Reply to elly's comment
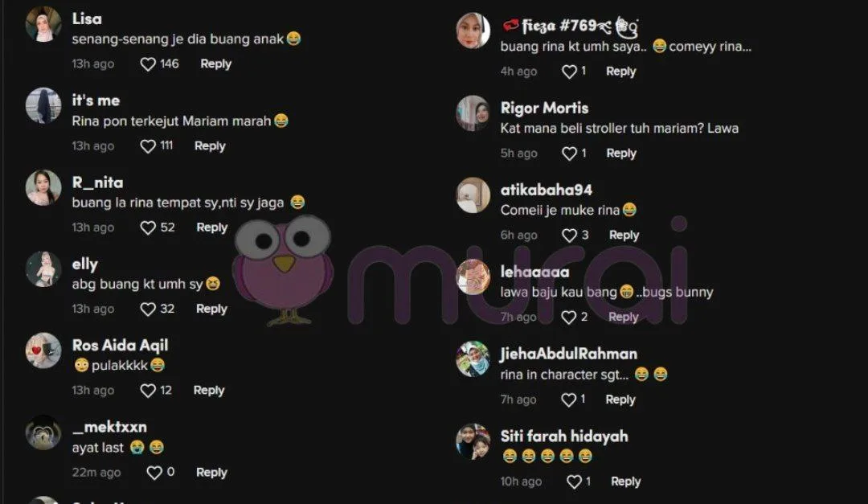Screen dimensions: 868x504 [x=211, y=309]
